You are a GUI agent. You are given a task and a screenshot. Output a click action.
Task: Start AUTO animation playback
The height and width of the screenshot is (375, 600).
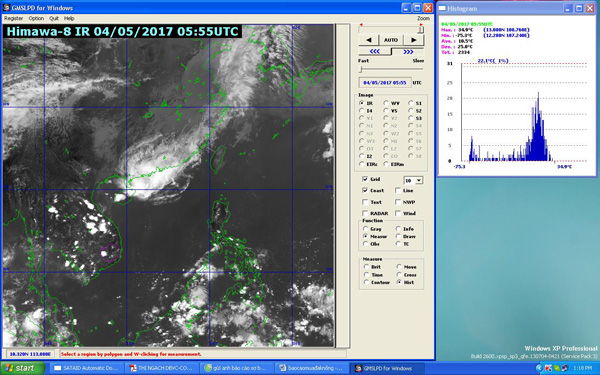click(391, 40)
